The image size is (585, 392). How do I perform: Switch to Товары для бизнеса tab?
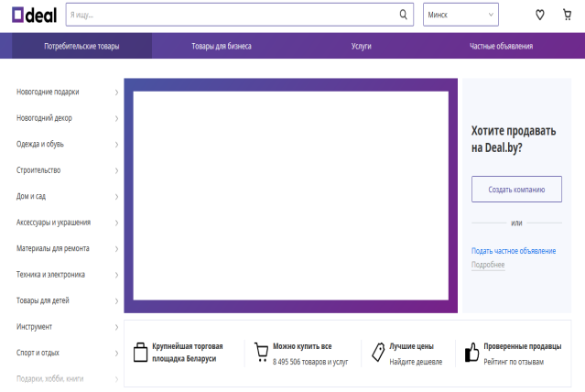pyautogui.click(x=222, y=46)
